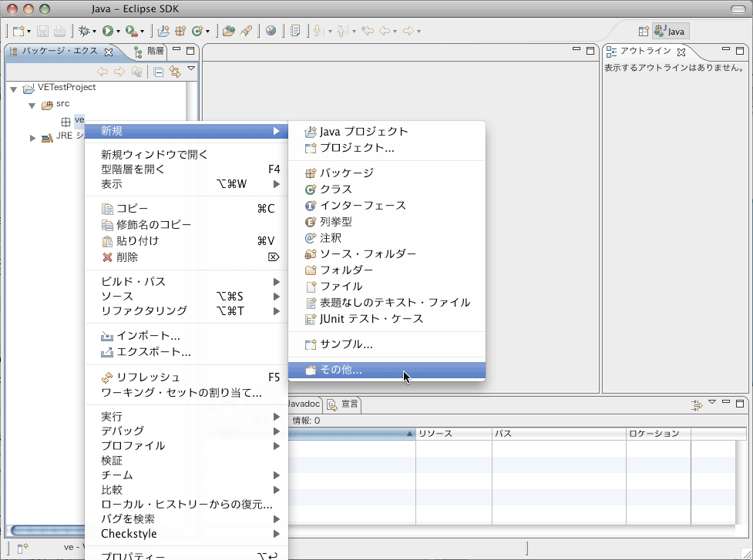Maximize the Package Explorer view
753x560 pixels.
(x=190, y=50)
